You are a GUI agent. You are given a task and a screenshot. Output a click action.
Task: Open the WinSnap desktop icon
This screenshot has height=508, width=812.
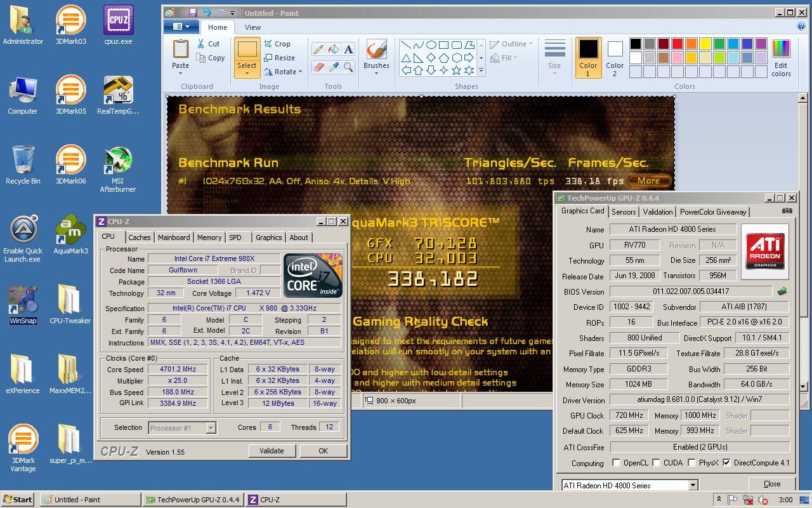(x=23, y=305)
